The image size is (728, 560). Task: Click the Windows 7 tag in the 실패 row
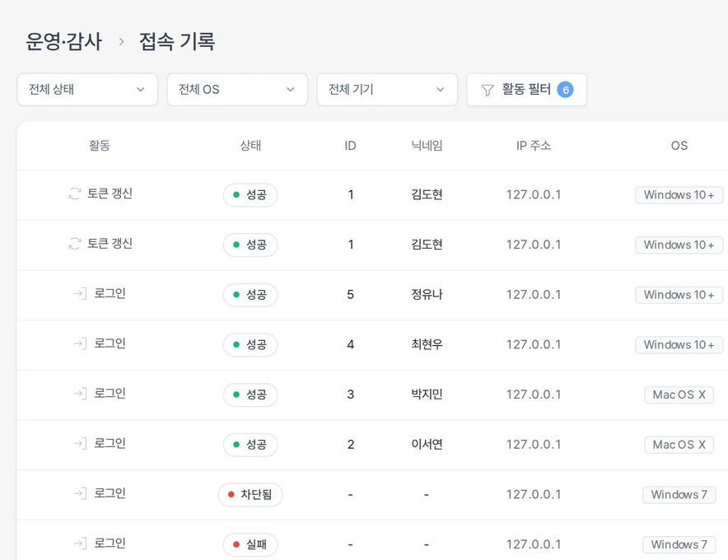(679, 544)
